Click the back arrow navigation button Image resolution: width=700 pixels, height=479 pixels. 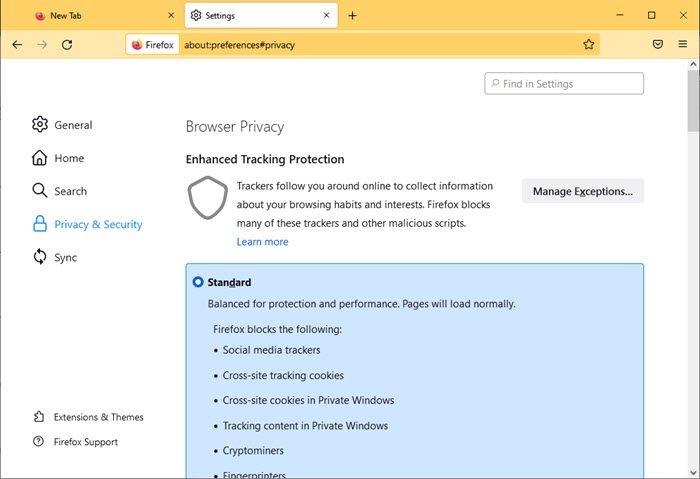[x=17, y=44]
